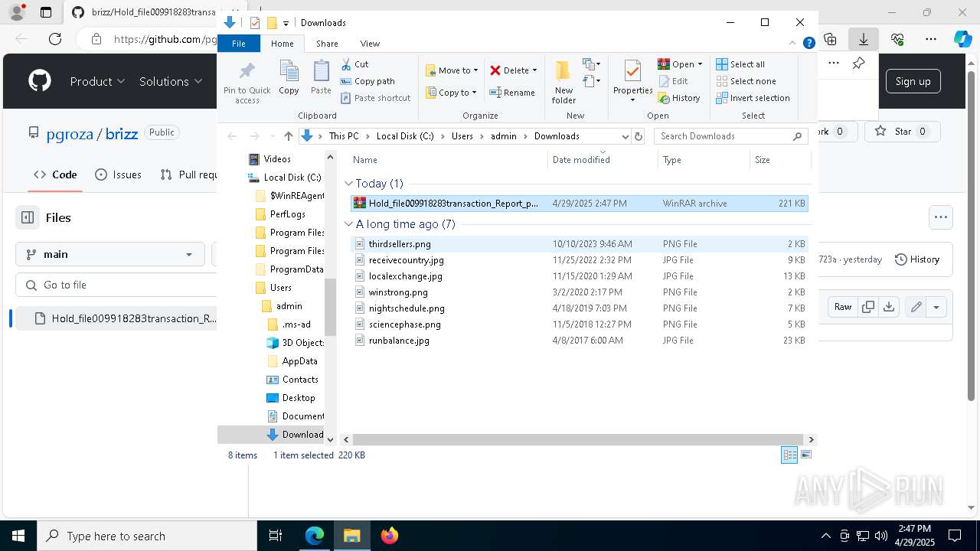Select thirdsellers.png file

[579, 244]
